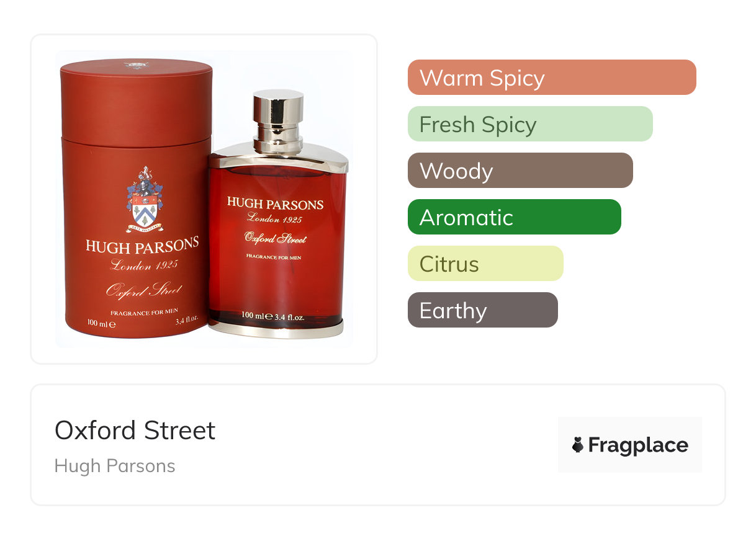Open the Oxford Street fragrance title
The height and width of the screenshot is (536, 756).
click(x=135, y=431)
